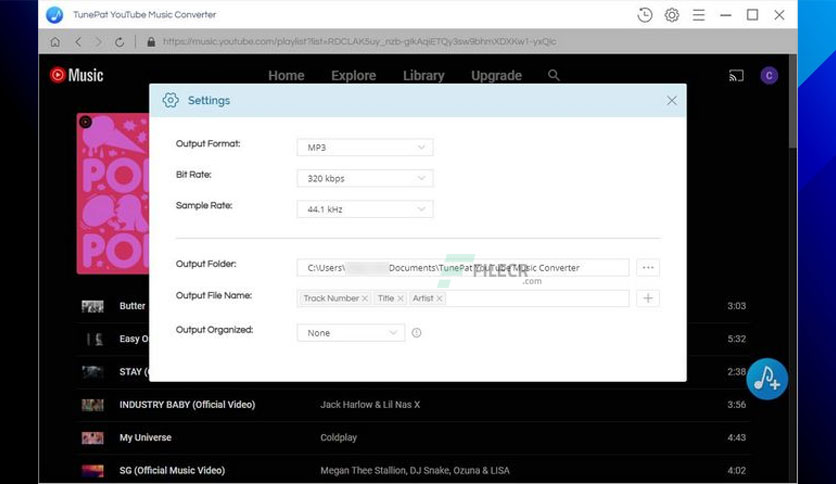Open the conversion history clock icon
The height and width of the screenshot is (484, 836).
[x=645, y=15]
